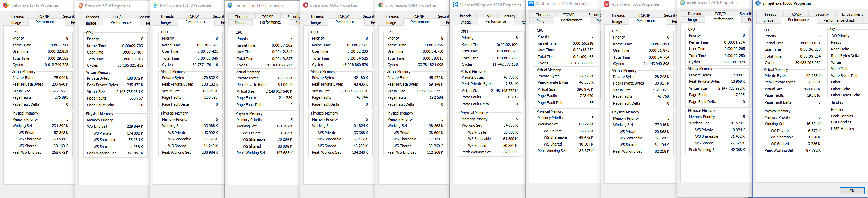Open Image tab in chrome.exe:16484 Properties
The image size is (868, 198).
point(391,22)
